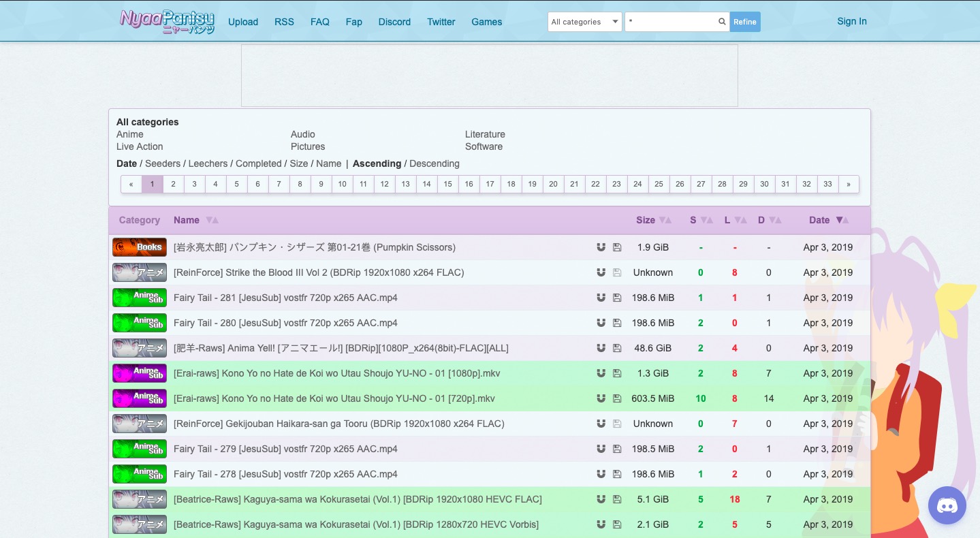980x538 pixels.
Task: Click the torrent file icon for YU-NO 01 720p
Action: [617, 398]
